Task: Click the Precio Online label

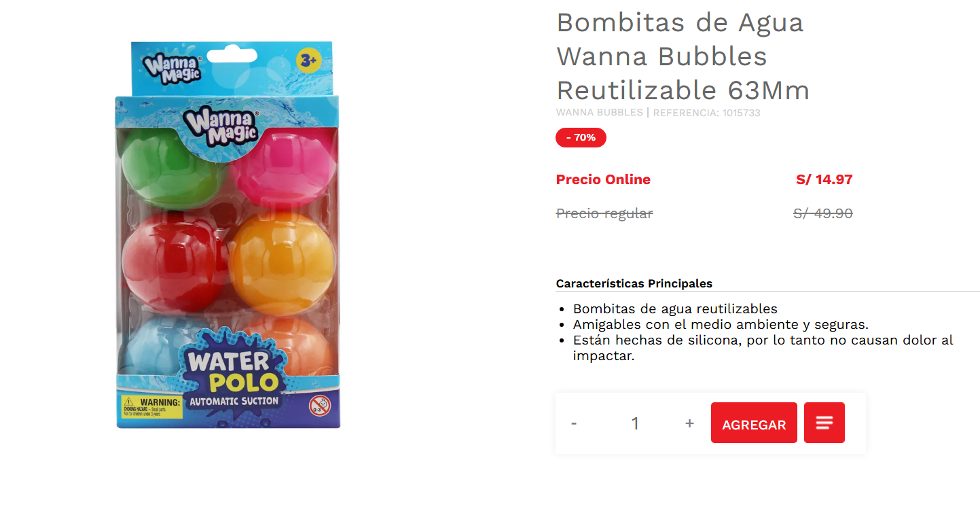Action: pyautogui.click(x=603, y=179)
